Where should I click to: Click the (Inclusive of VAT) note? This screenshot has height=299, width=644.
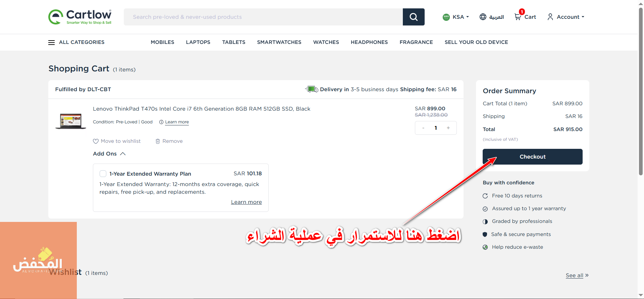pos(500,139)
